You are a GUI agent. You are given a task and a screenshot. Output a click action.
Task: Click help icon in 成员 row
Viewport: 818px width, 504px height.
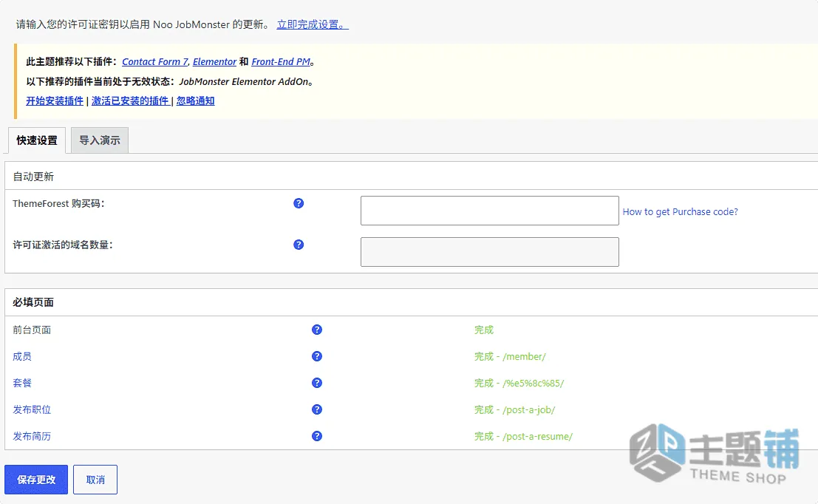317,356
